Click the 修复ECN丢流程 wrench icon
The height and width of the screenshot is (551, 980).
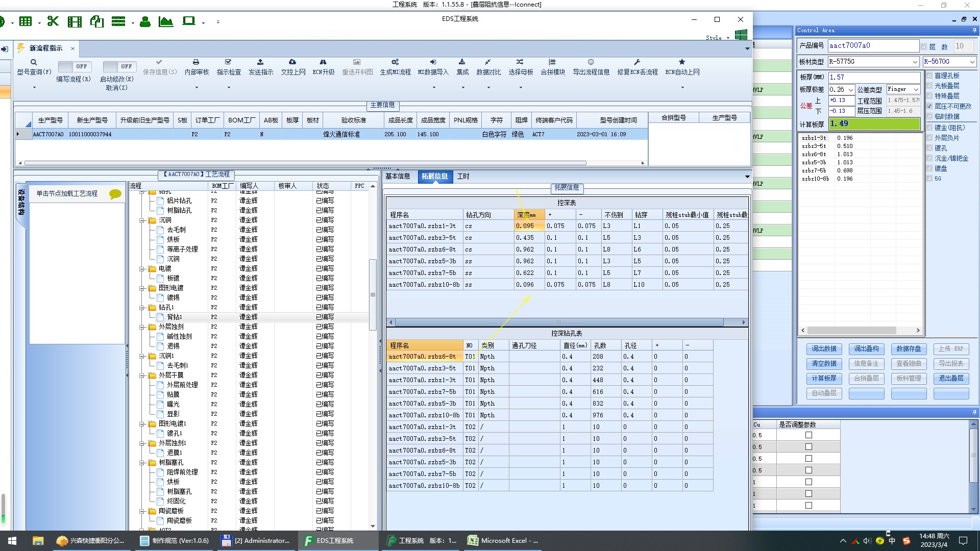[637, 62]
